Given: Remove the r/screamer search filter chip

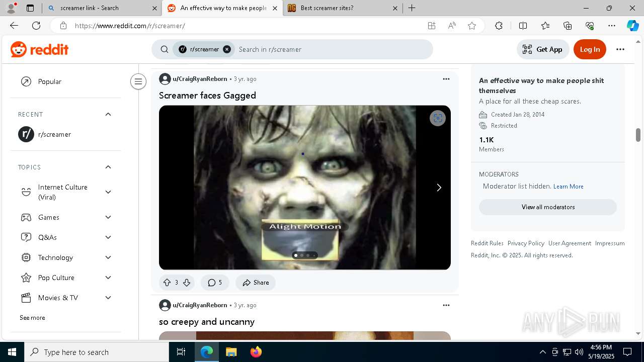Looking at the screenshot, I should (227, 49).
